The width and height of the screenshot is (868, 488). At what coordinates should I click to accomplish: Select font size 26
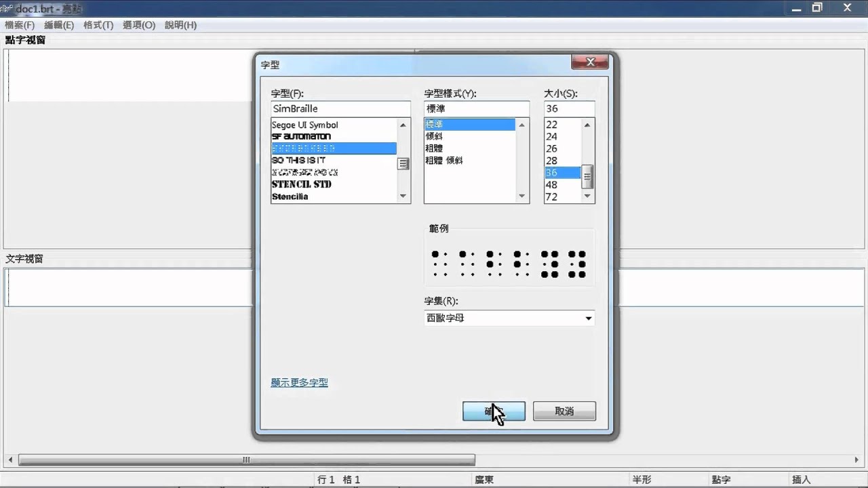(562, 148)
